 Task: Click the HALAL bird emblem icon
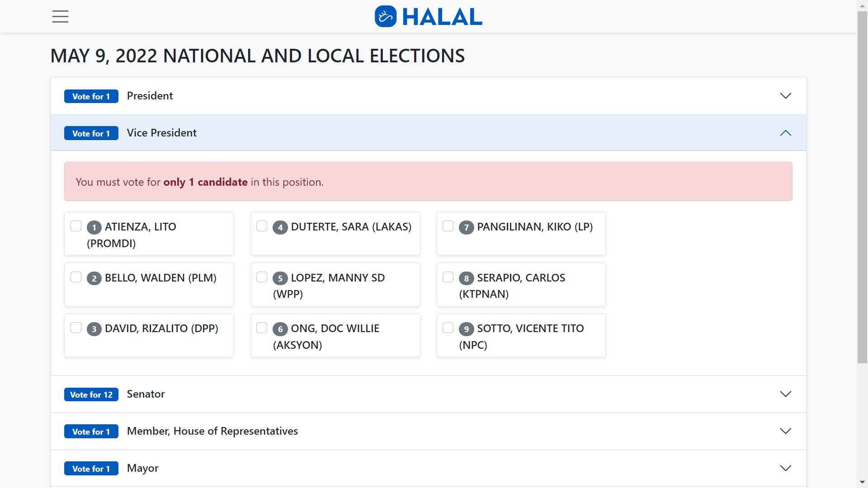[385, 16]
